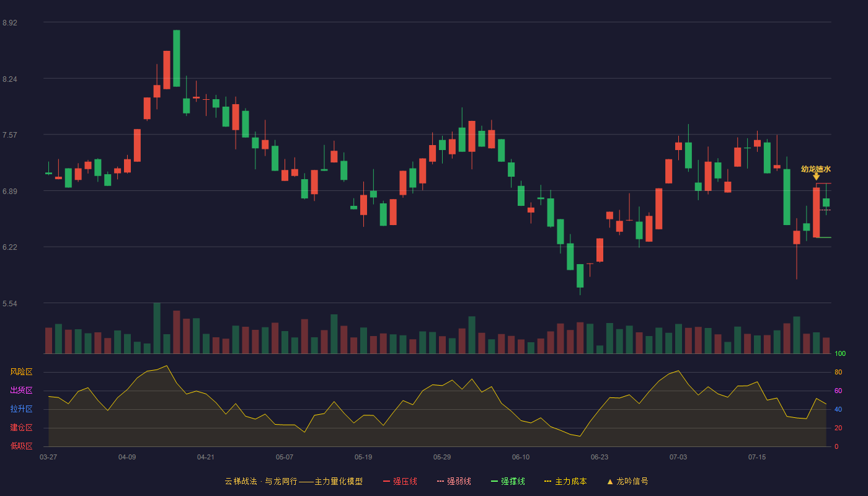Click the yellow 幼龙嬉水 signal arrow marker
Screen dimensions: 868x496
816,177
